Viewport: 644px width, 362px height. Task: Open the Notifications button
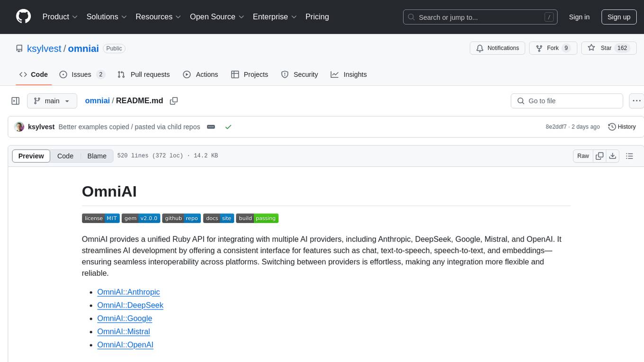point(497,48)
